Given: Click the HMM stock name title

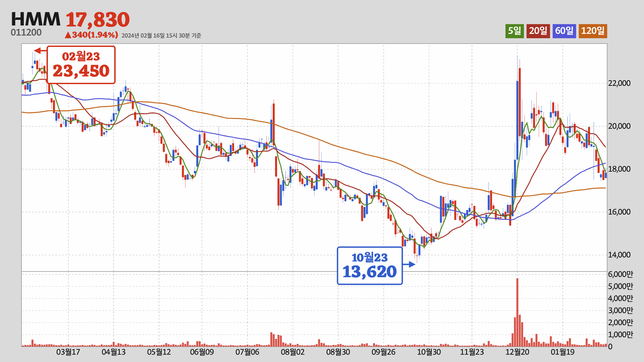Looking at the screenshot, I should click(36, 19).
